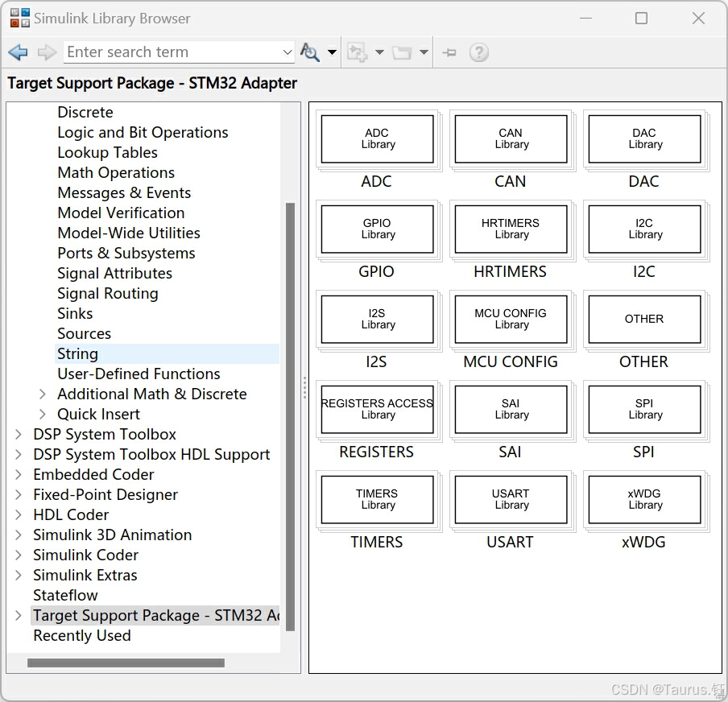Select Messages & Events library
Viewport: 728px width, 702px height.
[124, 192]
